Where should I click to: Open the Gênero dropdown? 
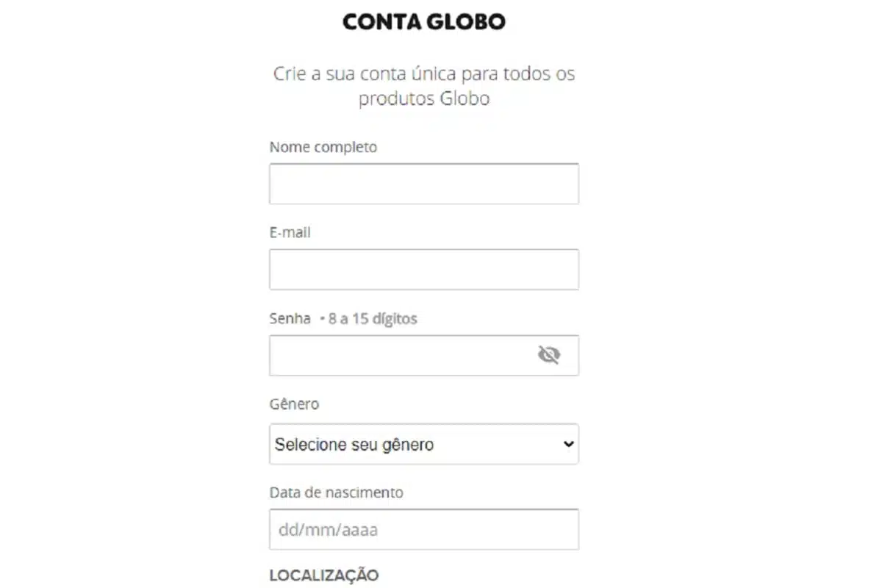pyautogui.click(x=424, y=444)
